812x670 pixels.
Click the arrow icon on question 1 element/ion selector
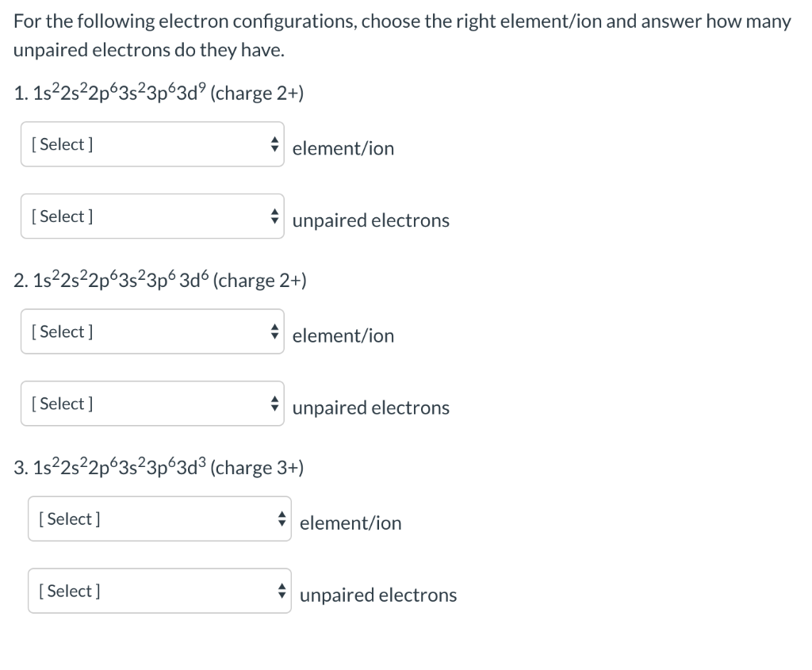(x=274, y=144)
